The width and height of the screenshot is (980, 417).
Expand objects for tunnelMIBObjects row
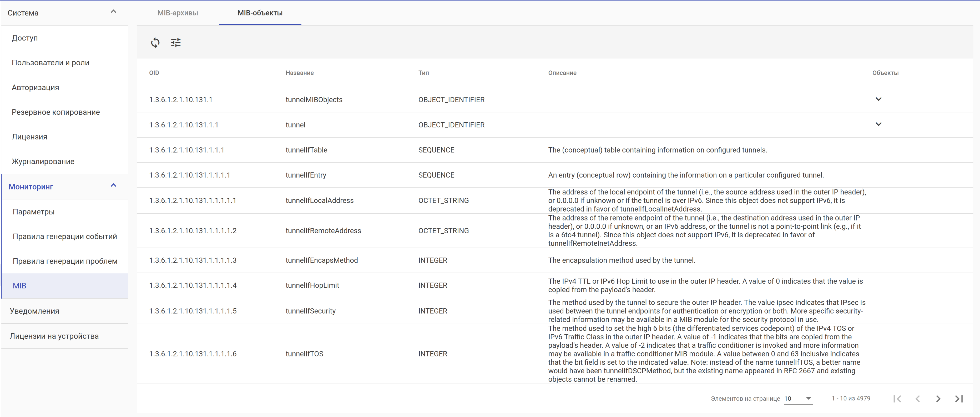tap(878, 99)
